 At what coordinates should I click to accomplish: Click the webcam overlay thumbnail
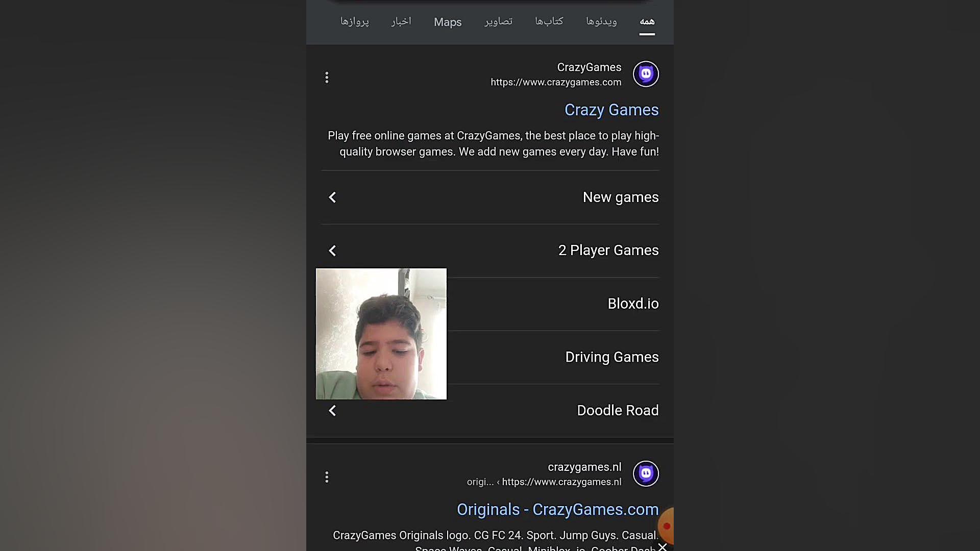381,334
